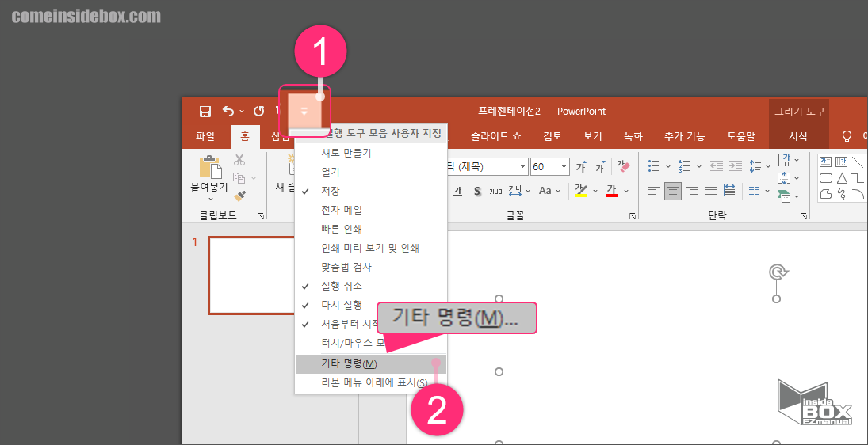Switch to the 보기 tab
Screen dimensions: 868x445
pos(593,136)
